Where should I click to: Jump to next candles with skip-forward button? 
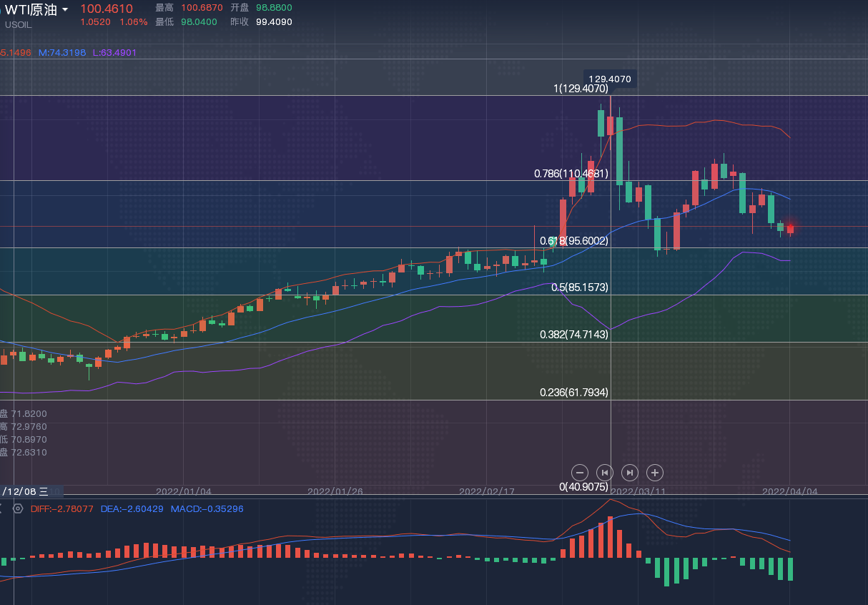pyautogui.click(x=629, y=472)
